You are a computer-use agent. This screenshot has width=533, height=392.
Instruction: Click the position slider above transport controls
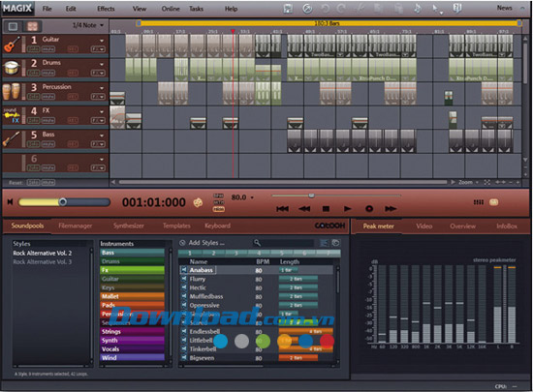336,196
